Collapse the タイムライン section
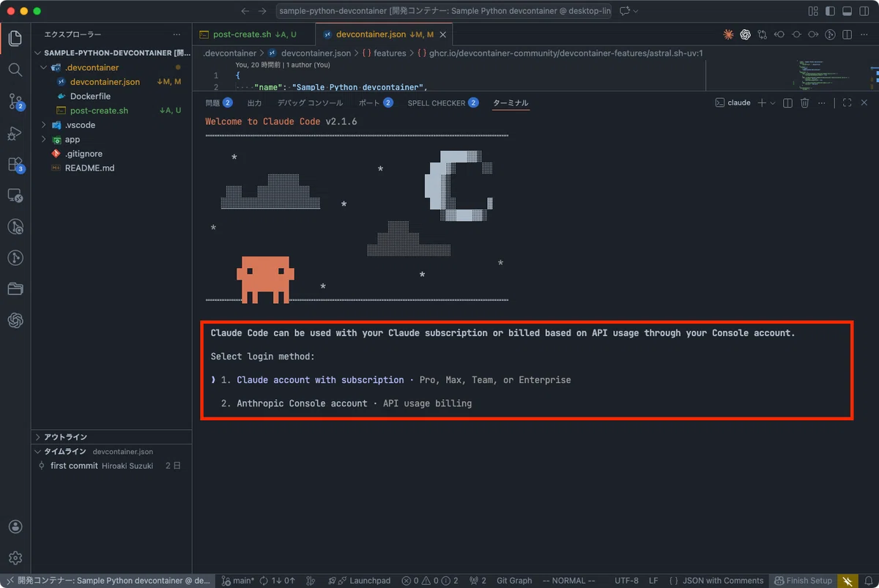 tap(111, 452)
